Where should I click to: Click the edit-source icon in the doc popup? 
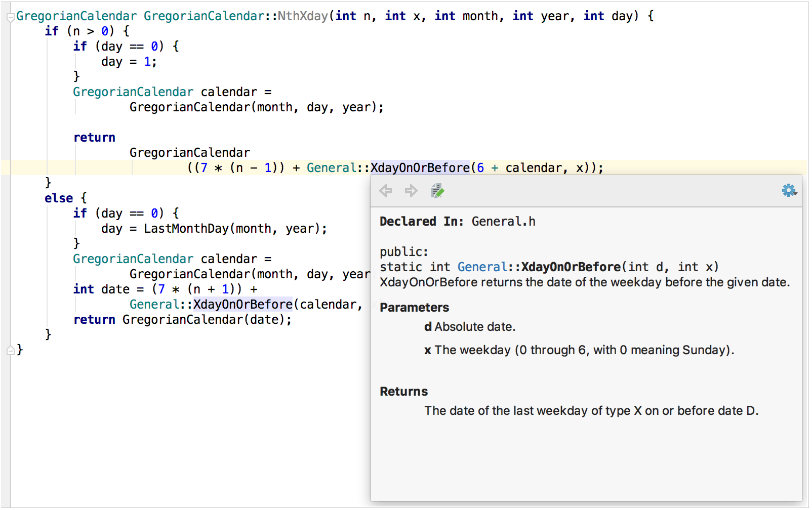point(437,191)
